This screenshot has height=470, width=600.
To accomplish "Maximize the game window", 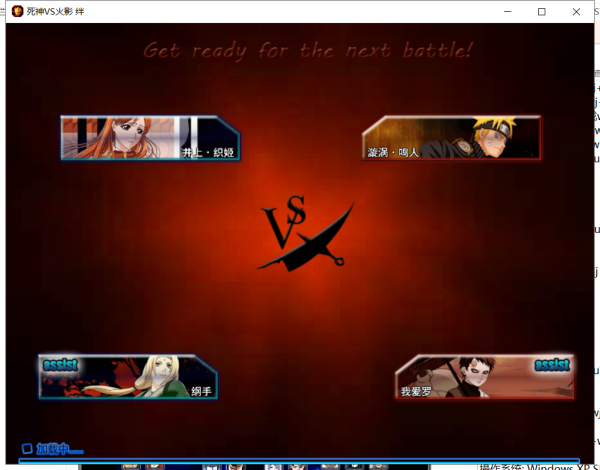I will 541,11.
